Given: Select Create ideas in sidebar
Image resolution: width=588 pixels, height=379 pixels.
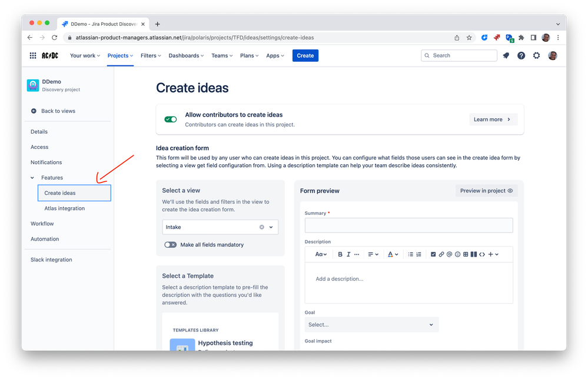Looking at the screenshot, I should pos(74,193).
